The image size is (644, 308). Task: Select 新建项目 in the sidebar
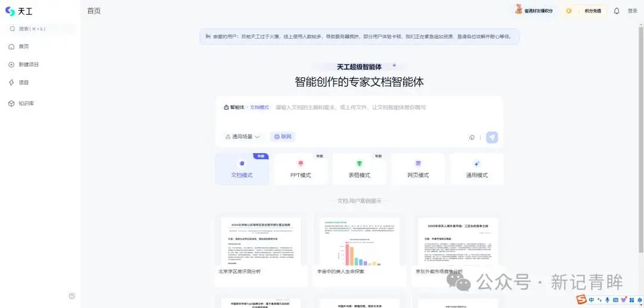(24, 65)
